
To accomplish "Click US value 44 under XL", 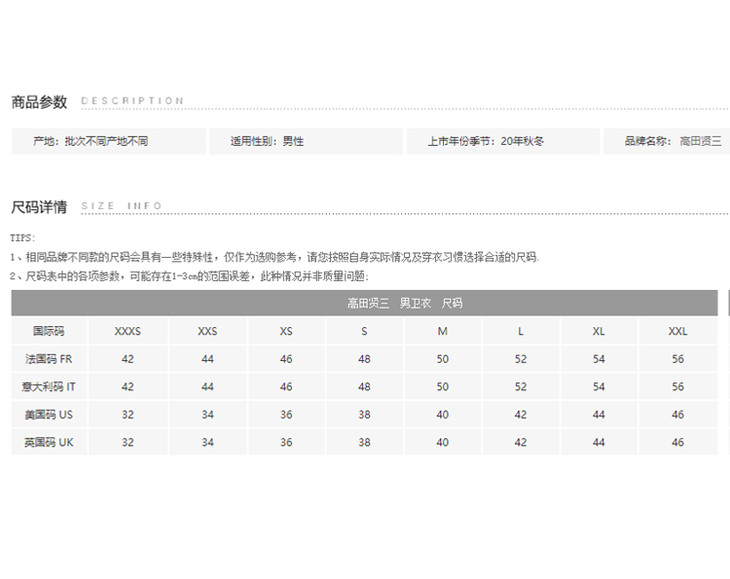I will click(599, 414).
